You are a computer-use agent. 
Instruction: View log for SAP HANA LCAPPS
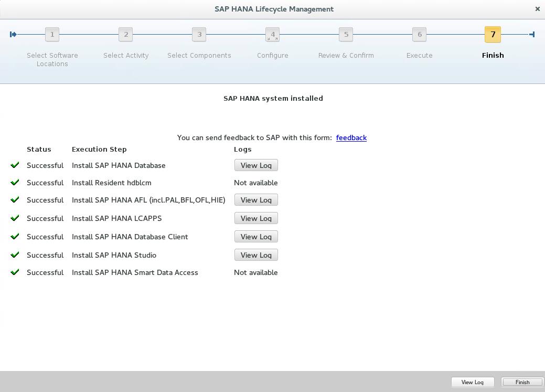point(256,218)
